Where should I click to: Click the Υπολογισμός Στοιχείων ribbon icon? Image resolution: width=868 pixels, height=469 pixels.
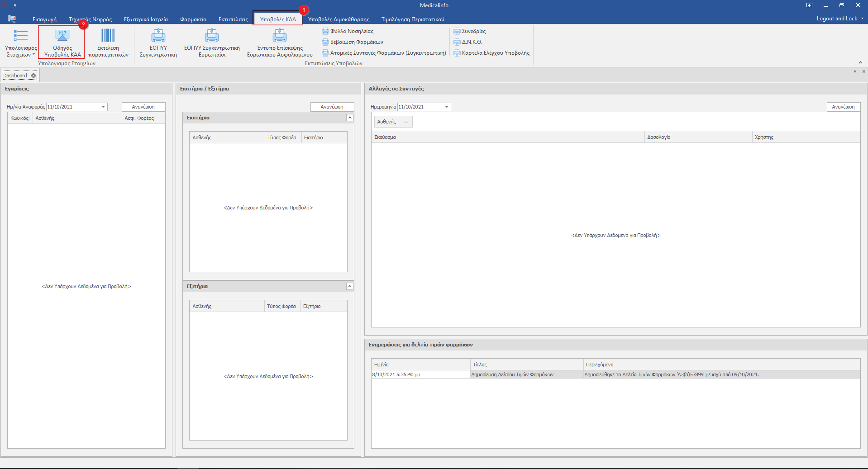20,36
